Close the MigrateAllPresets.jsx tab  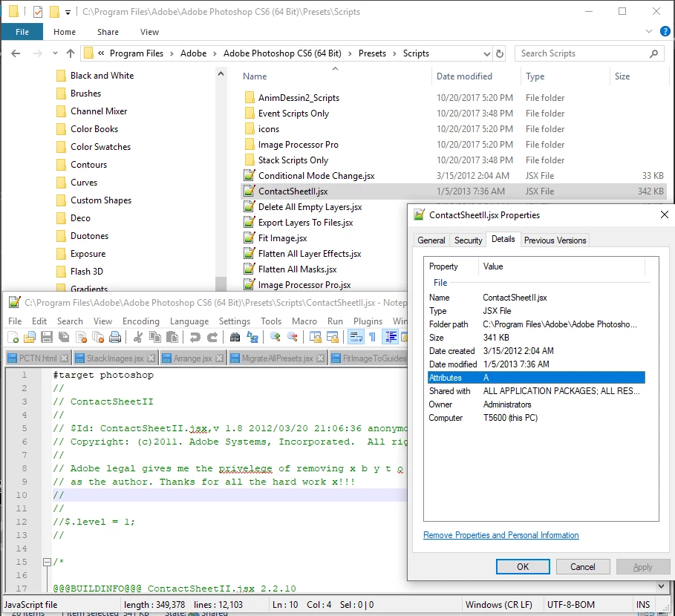pos(320,358)
